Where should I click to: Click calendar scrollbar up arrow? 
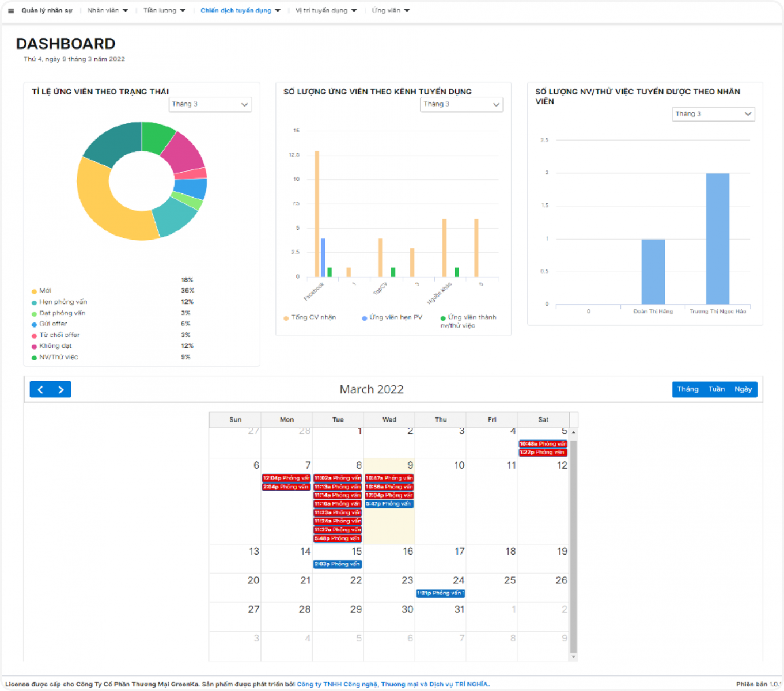573,432
